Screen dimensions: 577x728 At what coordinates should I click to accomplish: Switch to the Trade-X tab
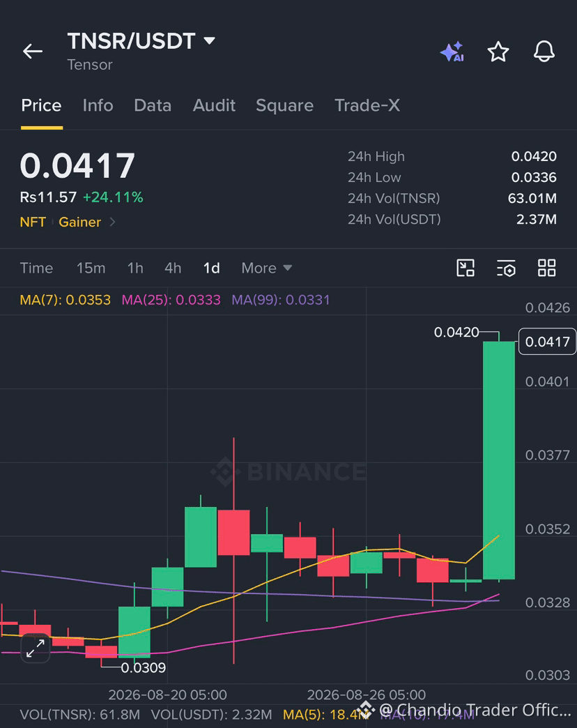(367, 105)
